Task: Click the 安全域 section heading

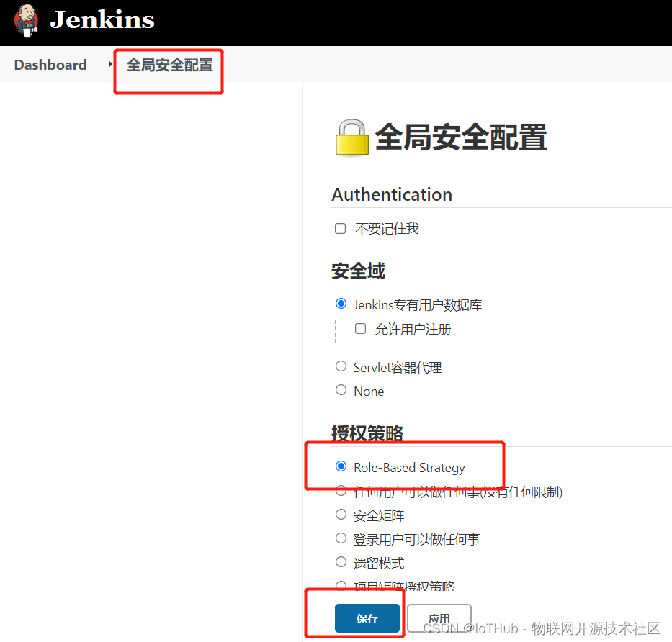Action: click(x=358, y=271)
